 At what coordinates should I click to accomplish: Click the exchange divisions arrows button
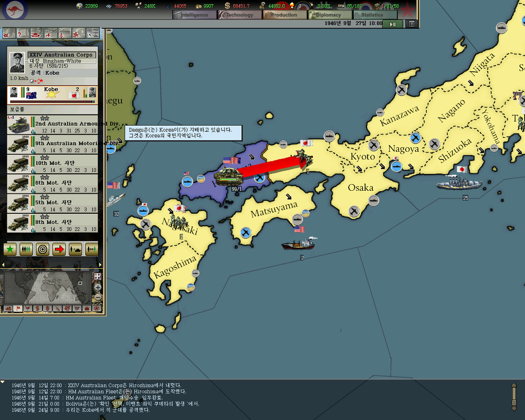(91, 249)
